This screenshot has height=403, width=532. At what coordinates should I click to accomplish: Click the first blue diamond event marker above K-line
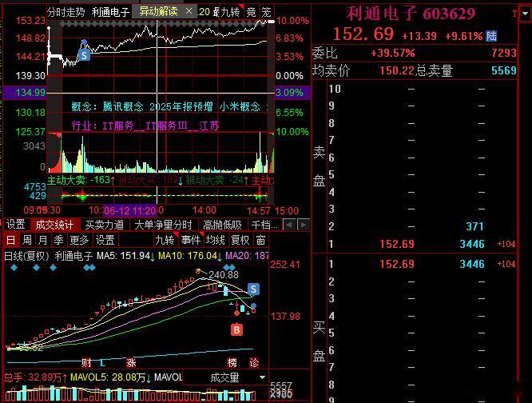point(14,268)
